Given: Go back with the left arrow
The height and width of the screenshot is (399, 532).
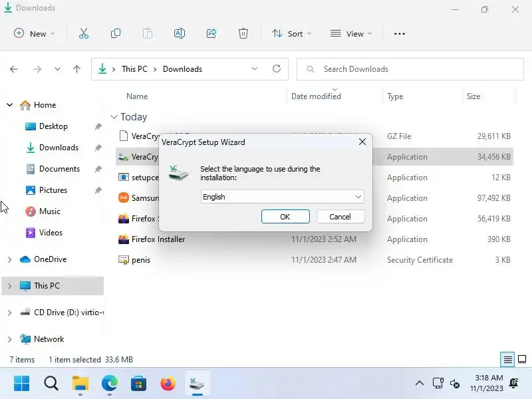Looking at the screenshot, I should click(x=14, y=69).
